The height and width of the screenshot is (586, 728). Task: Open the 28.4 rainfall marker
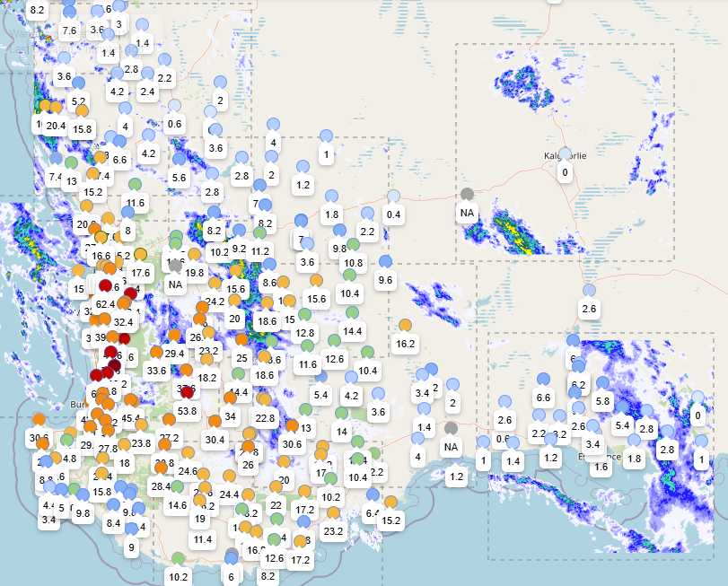pyautogui.click(x=161, y=468)
